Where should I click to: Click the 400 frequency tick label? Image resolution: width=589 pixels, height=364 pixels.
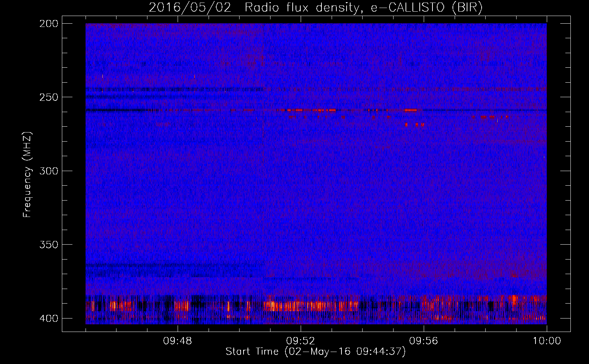[49, 318]
